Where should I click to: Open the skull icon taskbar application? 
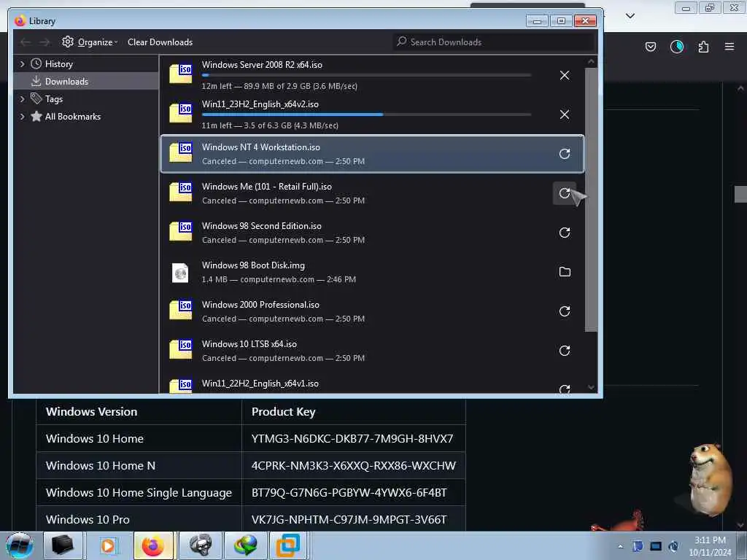click(x=200, y=545)
